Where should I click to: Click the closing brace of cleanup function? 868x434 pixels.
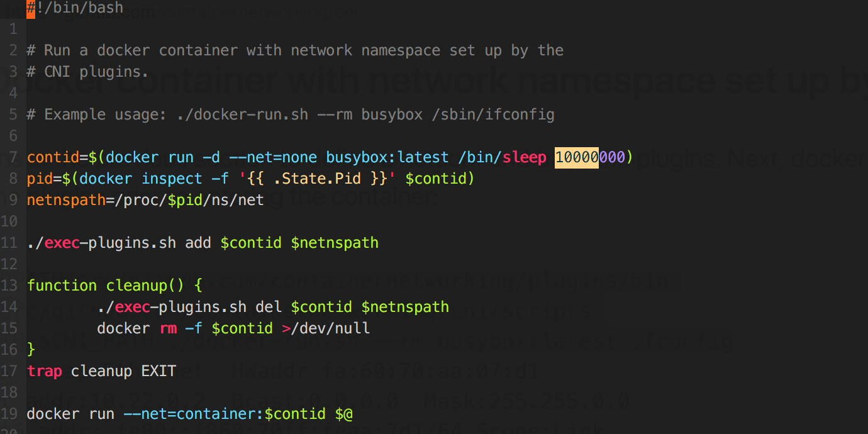point(31,350)
